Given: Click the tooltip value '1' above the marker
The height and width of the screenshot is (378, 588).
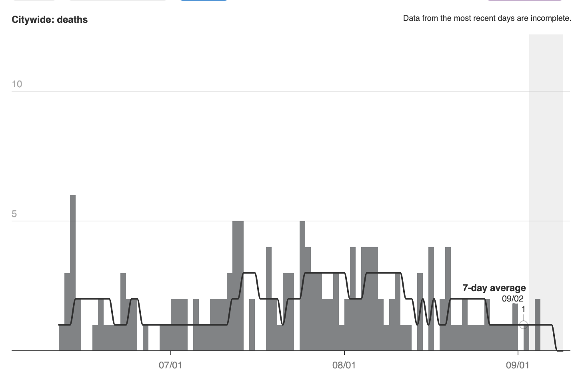Looking at the screenshot, I should tap(523, 309).
